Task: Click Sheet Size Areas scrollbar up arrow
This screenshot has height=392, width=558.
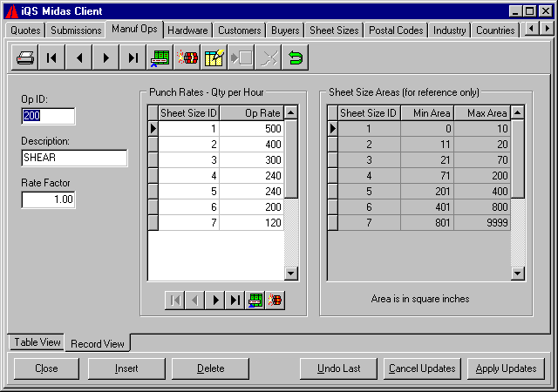Action: [x=517, y=112]
